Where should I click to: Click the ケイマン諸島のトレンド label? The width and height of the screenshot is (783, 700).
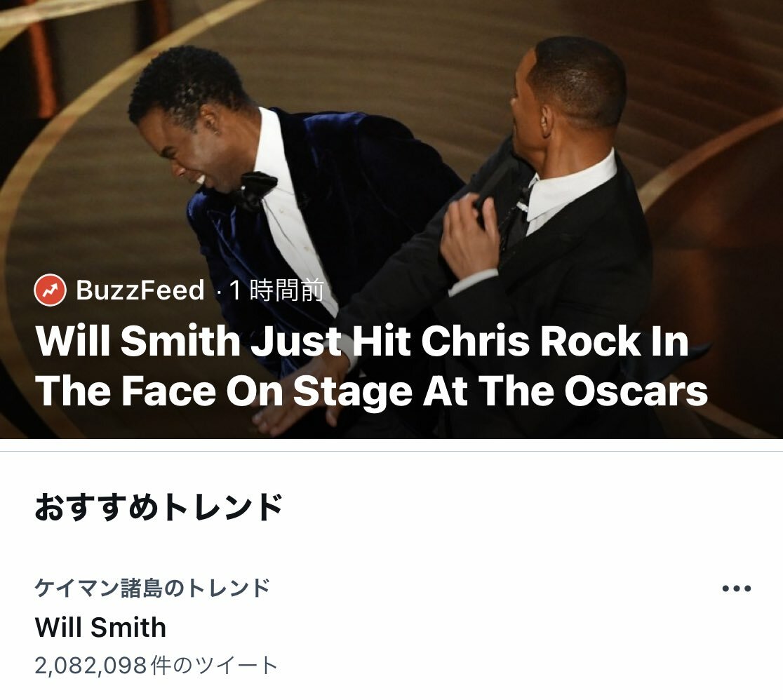click(152, 588)
